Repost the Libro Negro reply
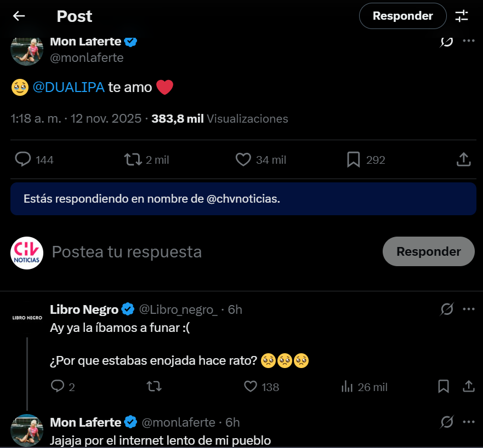 155,387
